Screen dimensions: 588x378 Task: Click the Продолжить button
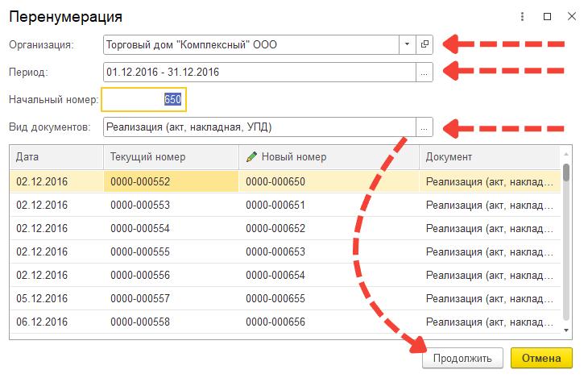click(x=462, y=358)
